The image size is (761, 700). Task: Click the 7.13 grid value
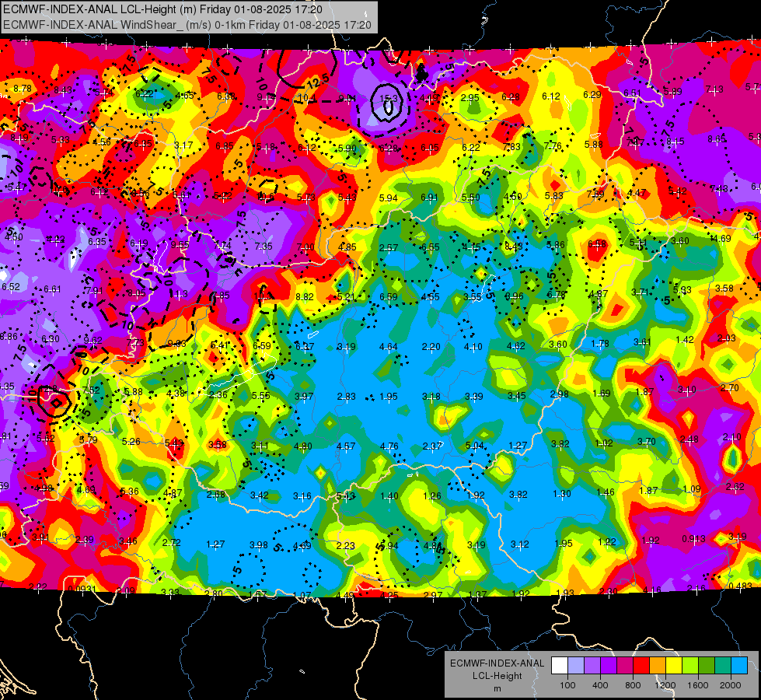[714, 89]
